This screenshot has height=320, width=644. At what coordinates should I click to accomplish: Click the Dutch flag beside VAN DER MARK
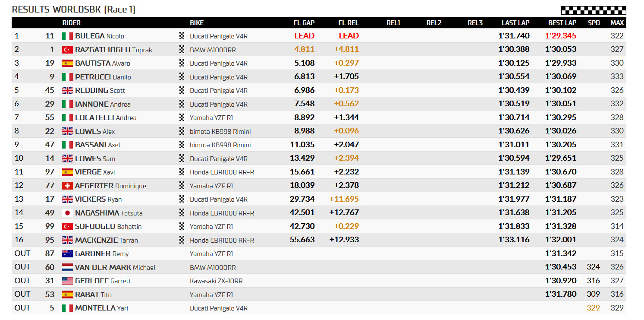point(67,267)
